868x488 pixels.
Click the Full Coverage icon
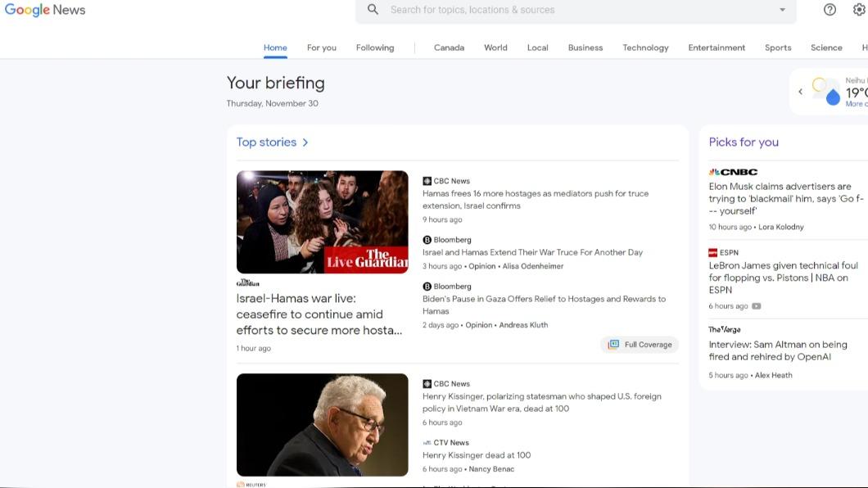613,344
